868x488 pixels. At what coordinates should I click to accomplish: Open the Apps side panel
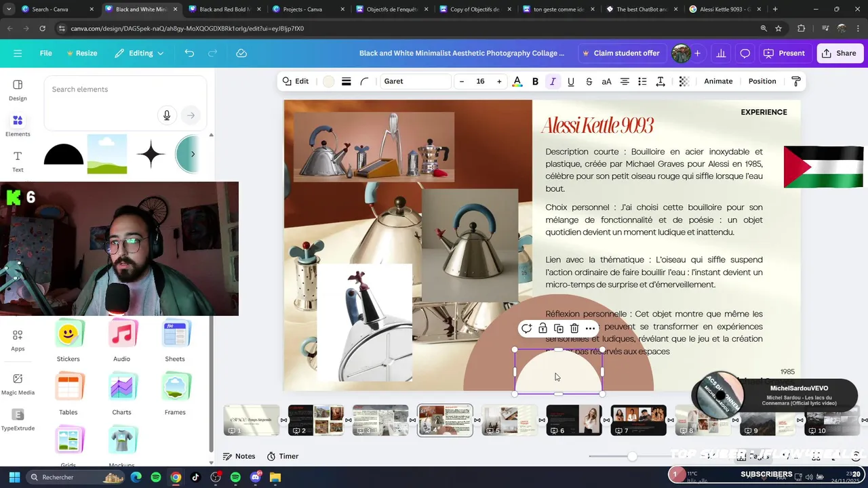pos(18,340)
